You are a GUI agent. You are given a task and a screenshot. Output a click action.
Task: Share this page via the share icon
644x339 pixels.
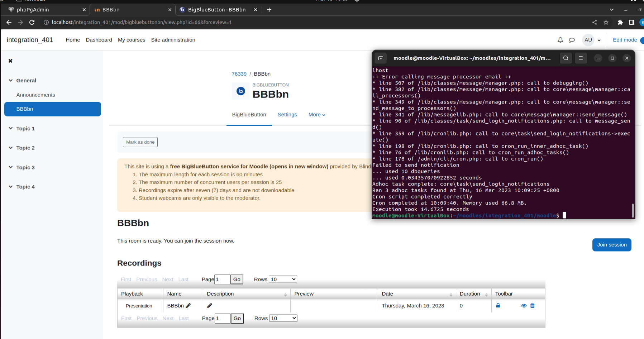click(595, 22)
